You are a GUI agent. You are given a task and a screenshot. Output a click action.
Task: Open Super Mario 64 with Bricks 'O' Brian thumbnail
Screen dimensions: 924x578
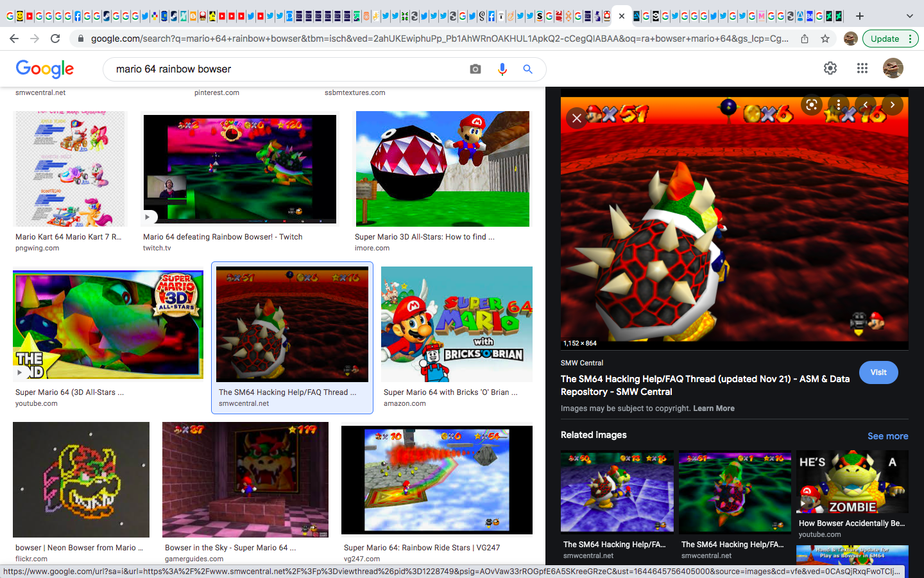click(x=457, y=324)
